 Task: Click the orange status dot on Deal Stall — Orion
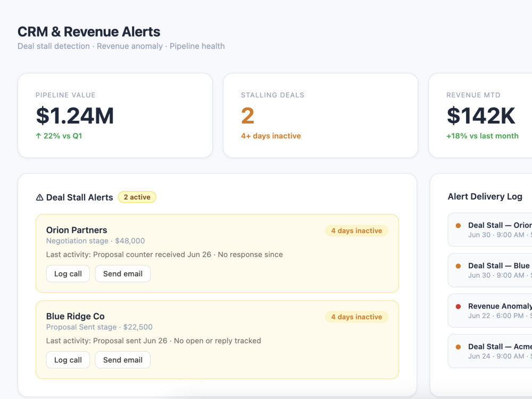458,226
